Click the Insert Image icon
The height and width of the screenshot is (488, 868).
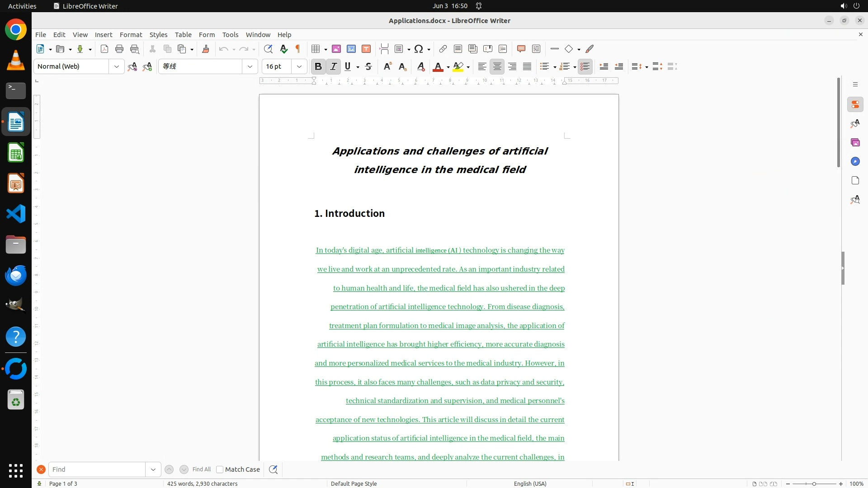click(x=336, y=49)
